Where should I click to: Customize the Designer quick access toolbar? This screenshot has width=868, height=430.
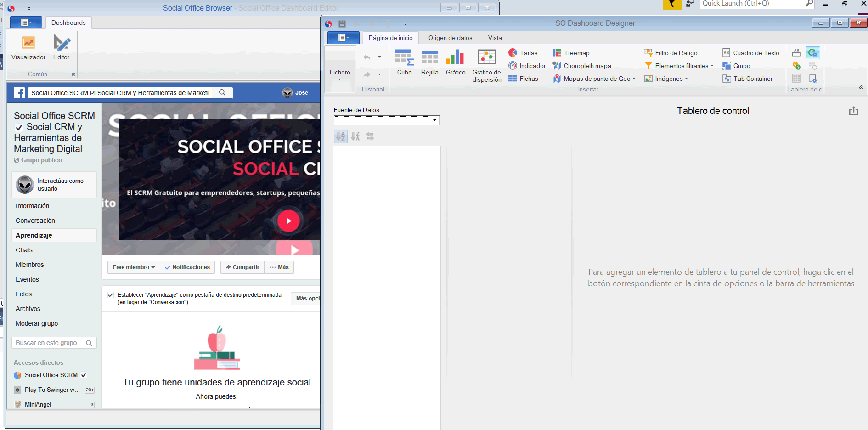(x=405, y=24)
